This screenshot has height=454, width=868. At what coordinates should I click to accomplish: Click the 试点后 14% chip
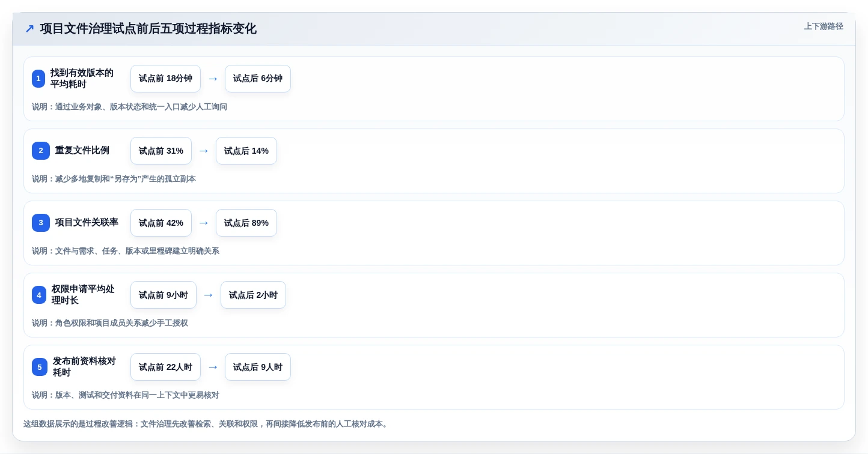246,151
